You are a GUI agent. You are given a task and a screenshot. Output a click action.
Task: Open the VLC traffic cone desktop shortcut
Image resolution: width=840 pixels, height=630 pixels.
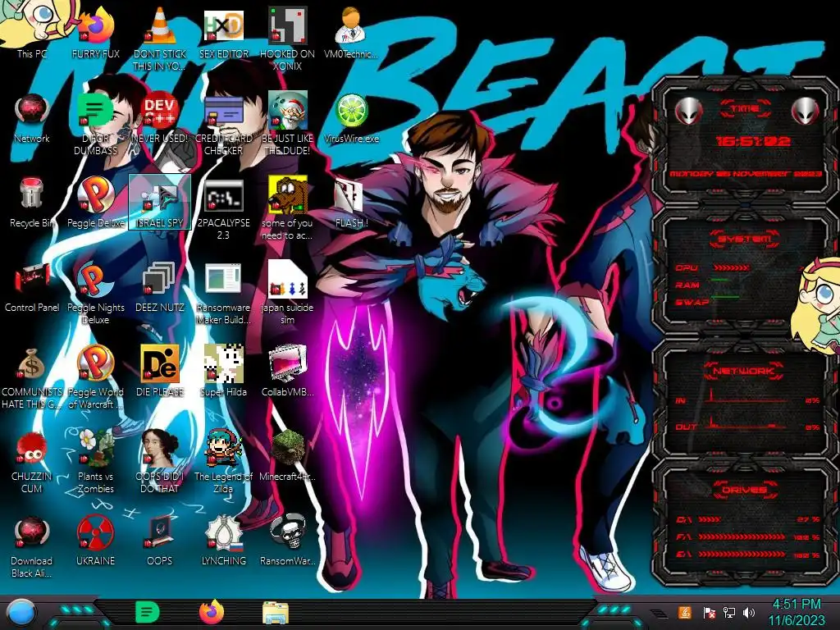click(x=160, y=38)
